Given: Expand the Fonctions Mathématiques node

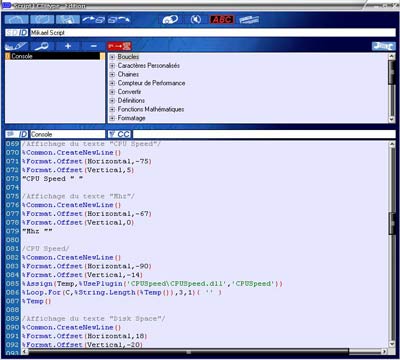Looking at the screenshot, I should click(x=112, y=109).
